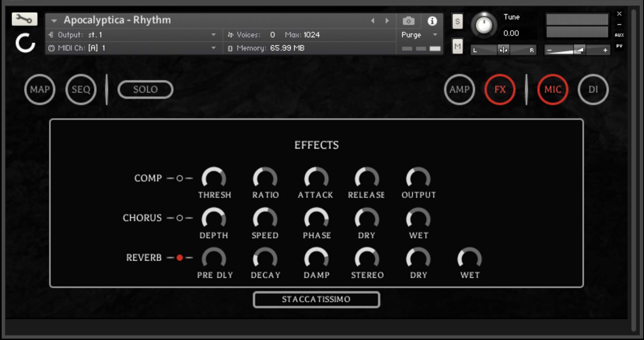Solo the instrument with S button

coord(457,21)
